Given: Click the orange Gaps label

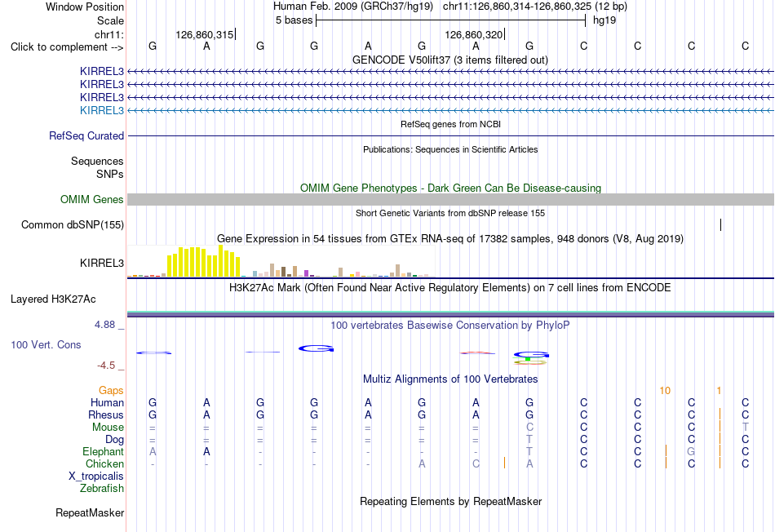Looking at the screenshot, I should click(111, 391).
